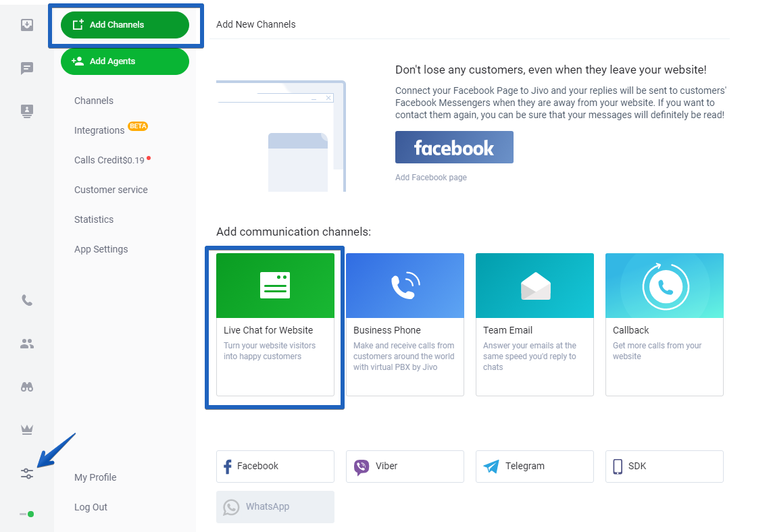This screenshot has width=771, height=532.
Task: Open the phone calls icon in sidebar
Action: (x=27, y=300)
